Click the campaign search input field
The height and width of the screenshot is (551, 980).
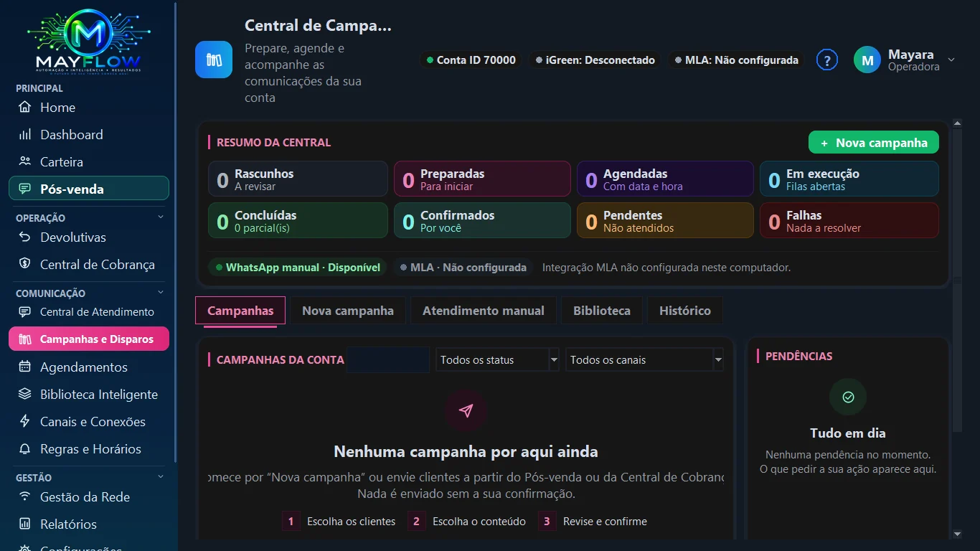pyautogui.click(x=388, y=360)
